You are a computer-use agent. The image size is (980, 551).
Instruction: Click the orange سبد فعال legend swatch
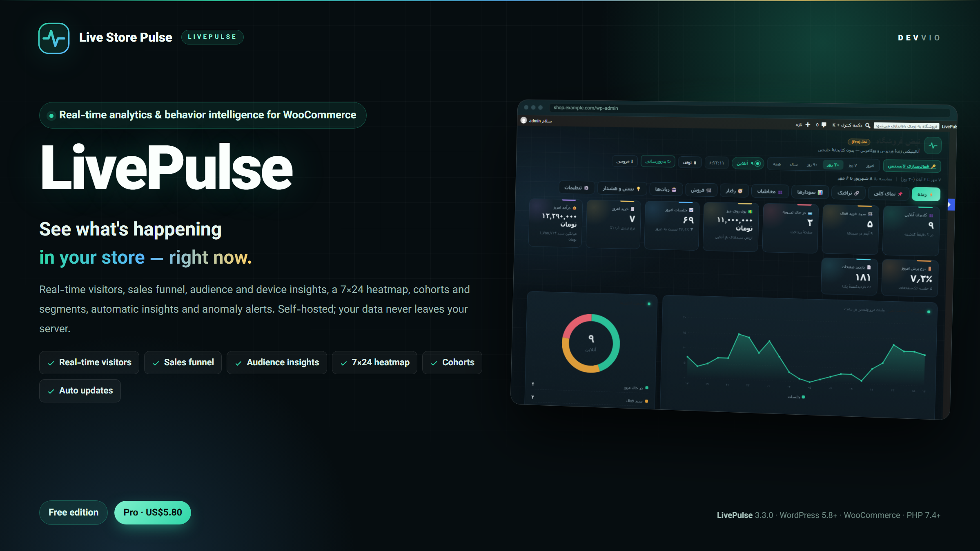click(646, 401)
